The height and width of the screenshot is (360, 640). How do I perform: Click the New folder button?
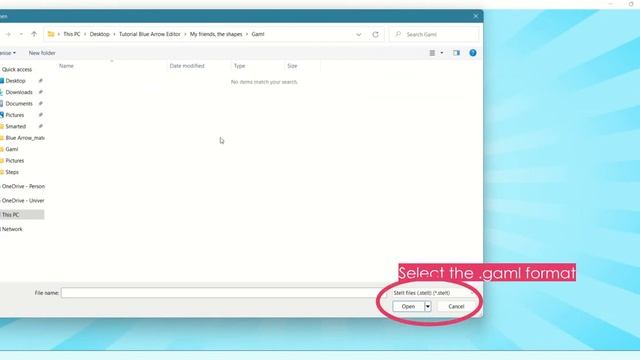(42, 53)
